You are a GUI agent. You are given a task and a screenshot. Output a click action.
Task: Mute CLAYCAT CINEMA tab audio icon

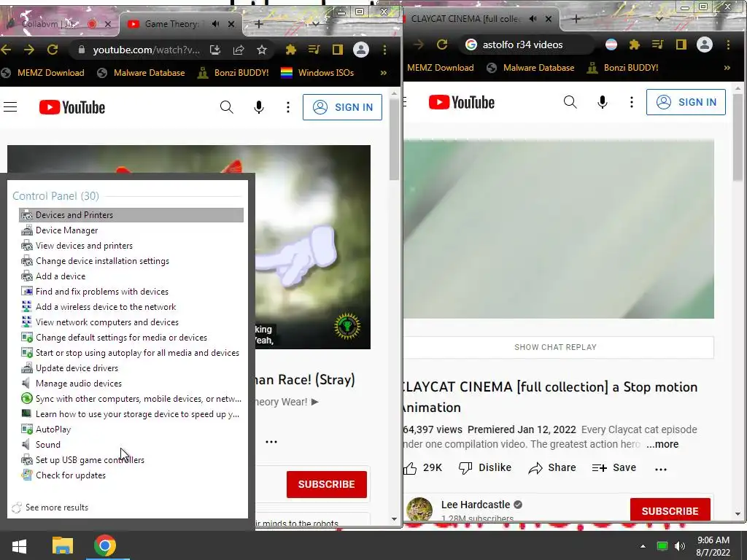pos(533,18)
